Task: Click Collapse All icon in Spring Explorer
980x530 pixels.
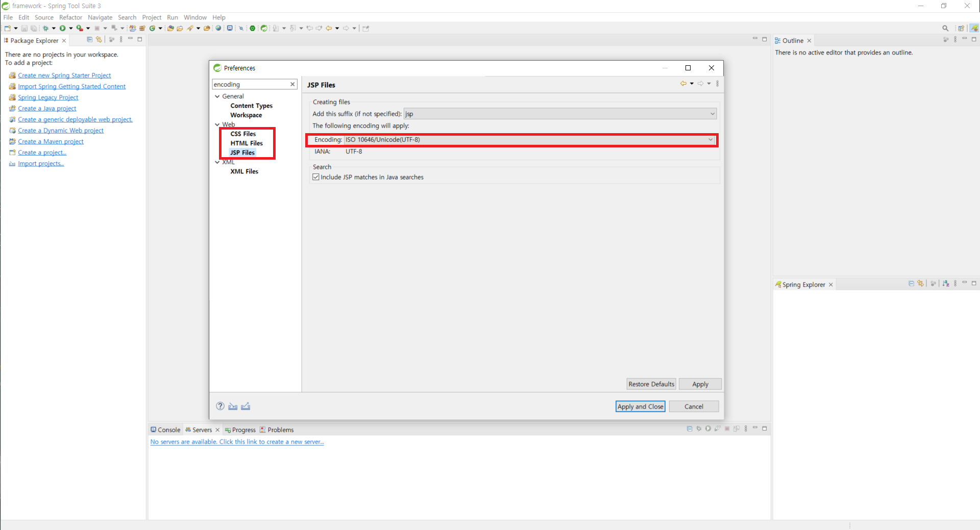Action: click(912, 284)
